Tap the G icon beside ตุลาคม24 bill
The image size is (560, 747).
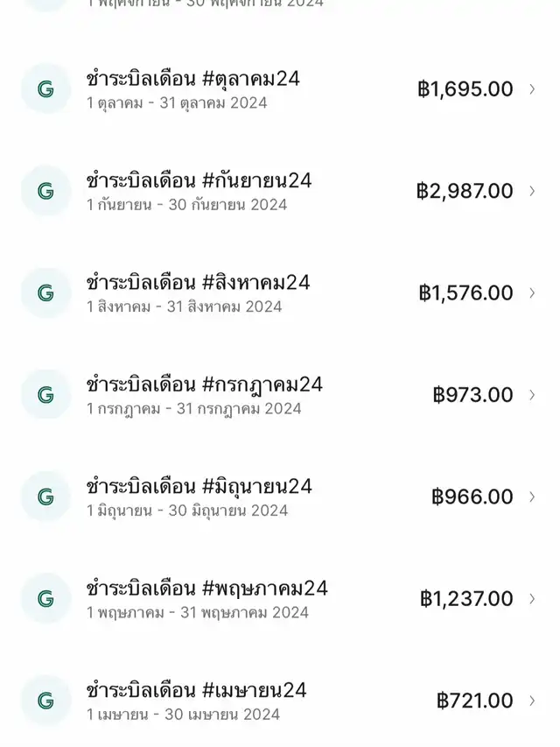click(45, 88)
